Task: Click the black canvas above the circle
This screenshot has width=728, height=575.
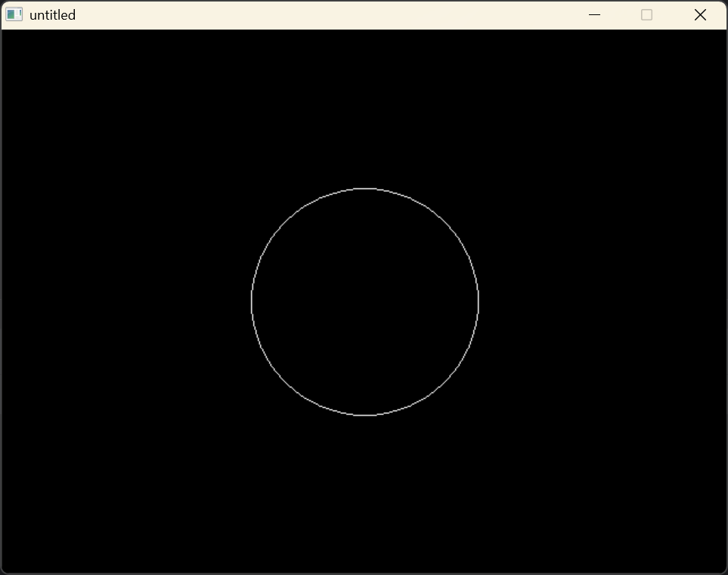Action: [365, 106]
